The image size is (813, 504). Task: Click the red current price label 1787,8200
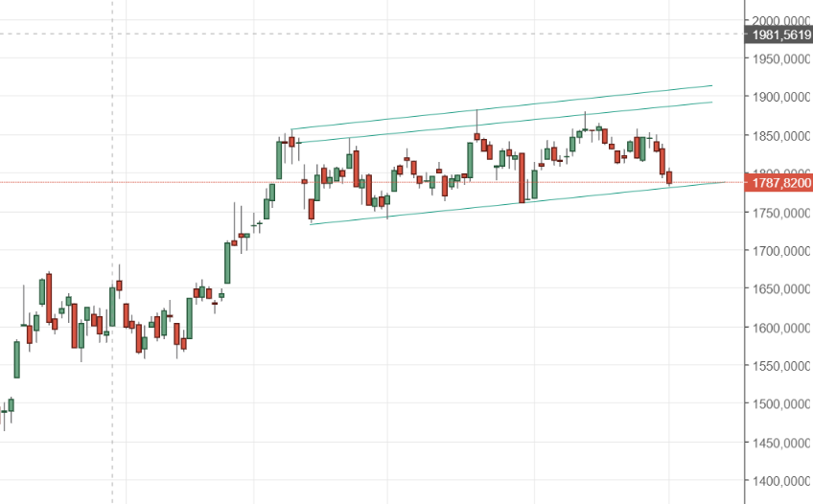tap(778, 183)
